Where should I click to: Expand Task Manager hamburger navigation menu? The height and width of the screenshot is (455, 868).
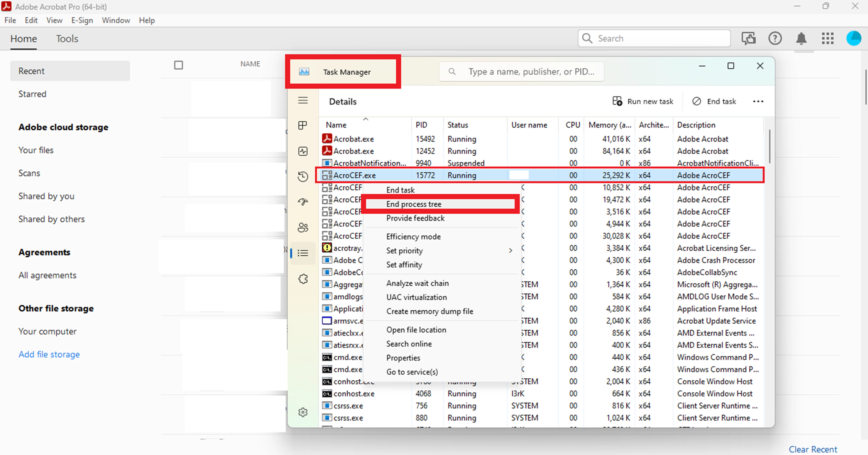(303, 100)
